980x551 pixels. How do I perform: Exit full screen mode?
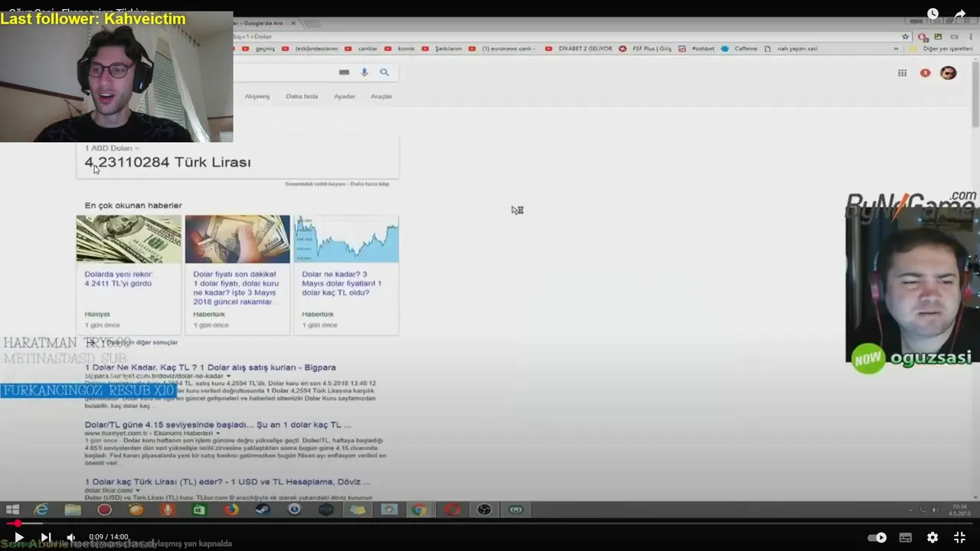click(959, 538)
